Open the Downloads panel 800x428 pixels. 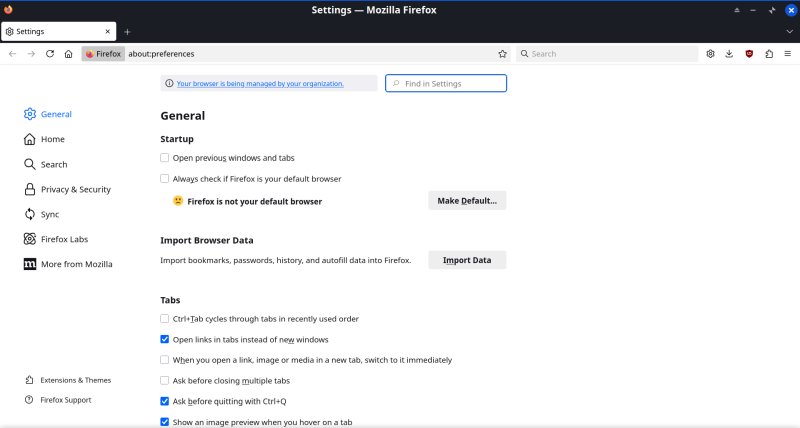pyautogui.click(x=729, y=54)
